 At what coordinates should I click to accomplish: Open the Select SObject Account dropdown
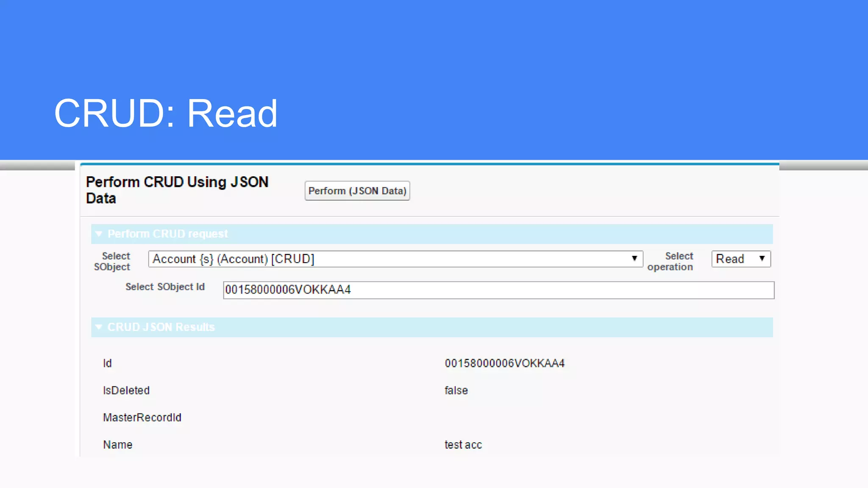click(395, 259)
